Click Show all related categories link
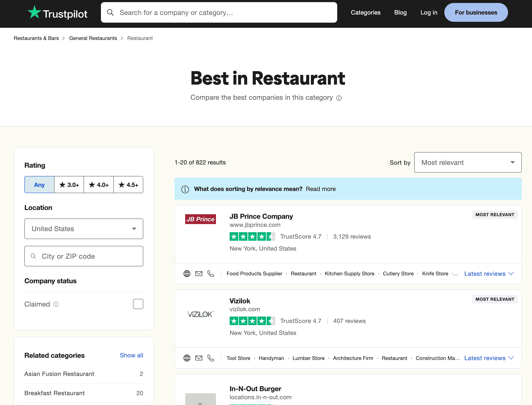Screen dimensions: 532x405 point(131,355)
